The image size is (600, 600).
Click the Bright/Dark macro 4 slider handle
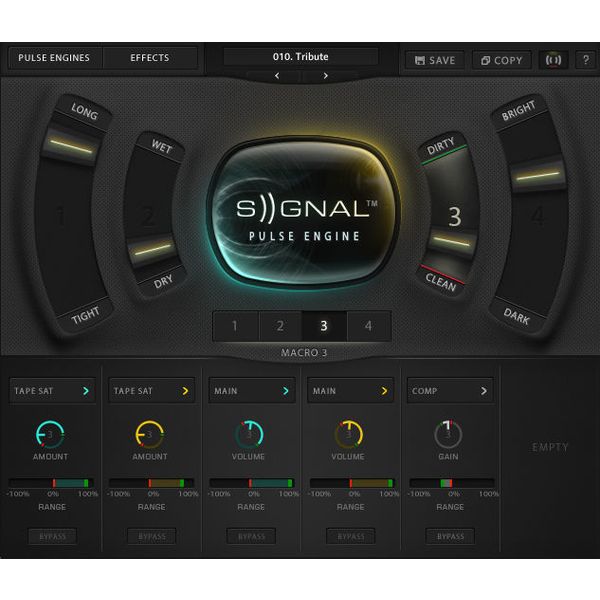click(x=537, y=176)
